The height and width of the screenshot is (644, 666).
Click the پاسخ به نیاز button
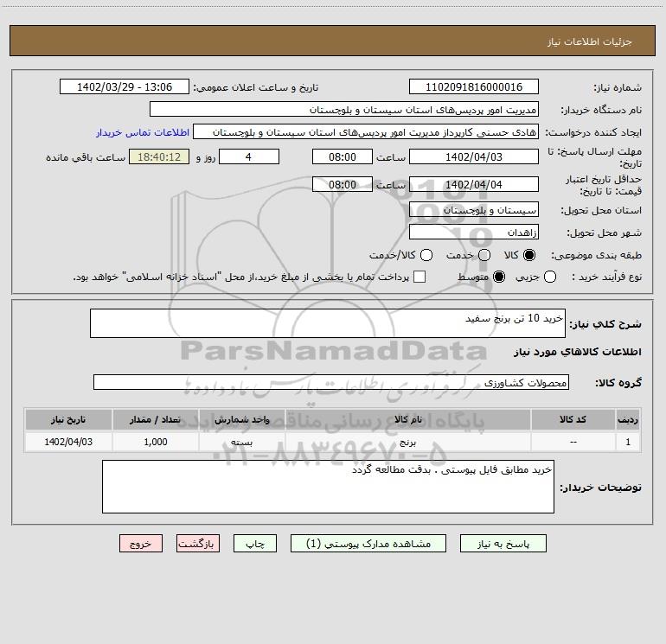coord(503,544)
